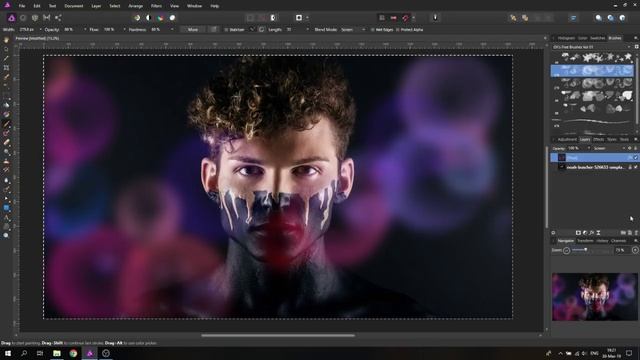Switch to the Channels tab
Screen dimensions: 640x360
click(x=618, y=241)
